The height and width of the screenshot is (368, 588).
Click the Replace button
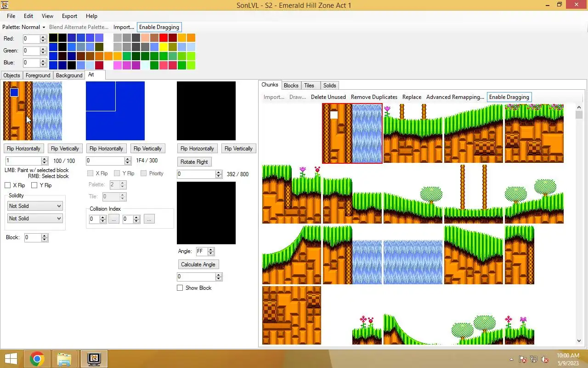tap(412, 97)
